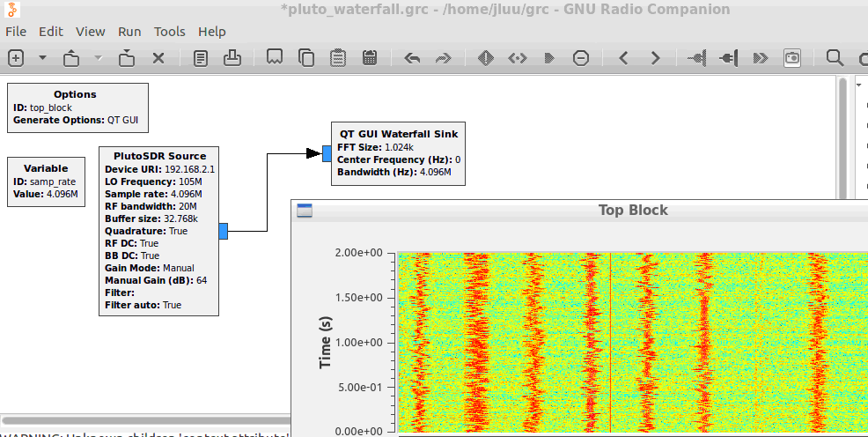Open the View menu

[90, 32]
